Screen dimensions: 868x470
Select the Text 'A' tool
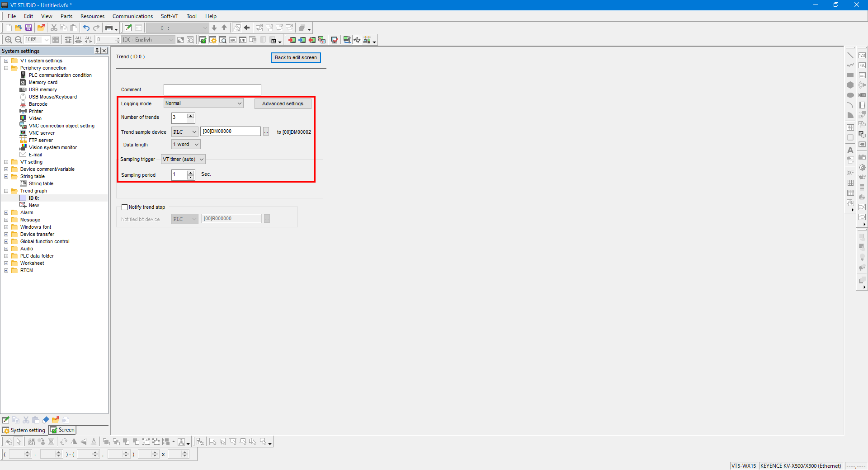850,150
